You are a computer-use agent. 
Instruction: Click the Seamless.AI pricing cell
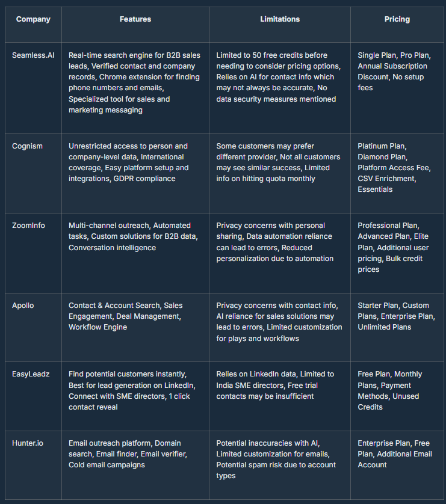coord(394,72)
